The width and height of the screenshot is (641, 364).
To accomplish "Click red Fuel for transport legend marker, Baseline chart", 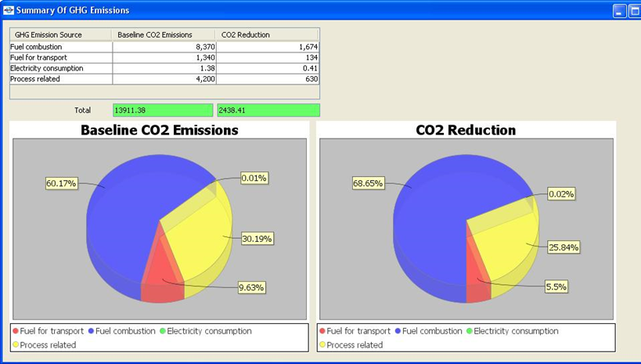I will coord(16,331).
